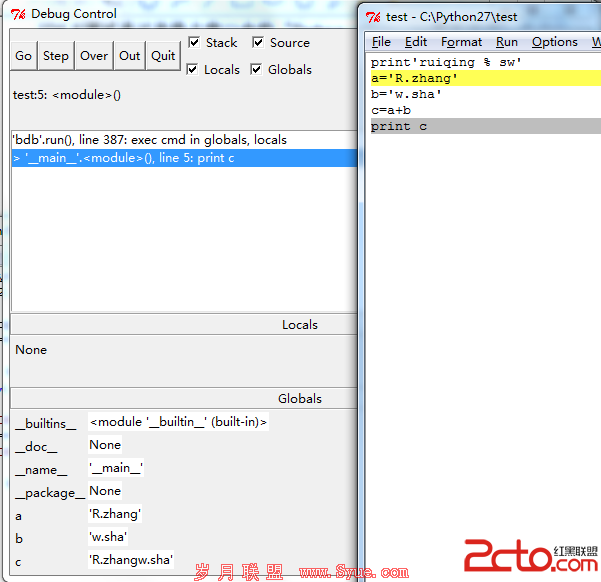Uncheck the Locals checkbox
The width and height of the screenshot is (601, 582).
[192, 69]
